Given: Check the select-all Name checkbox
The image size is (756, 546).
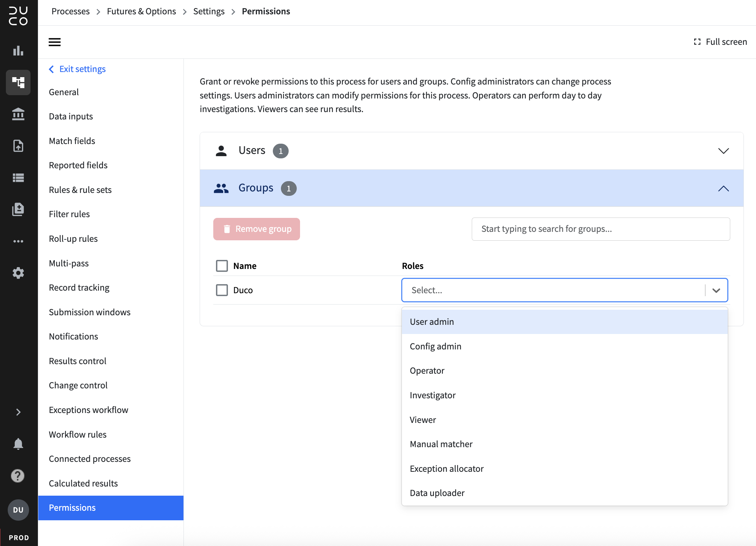Looking at the screenshot, I should pyautogui.click(x=222, y=266).
